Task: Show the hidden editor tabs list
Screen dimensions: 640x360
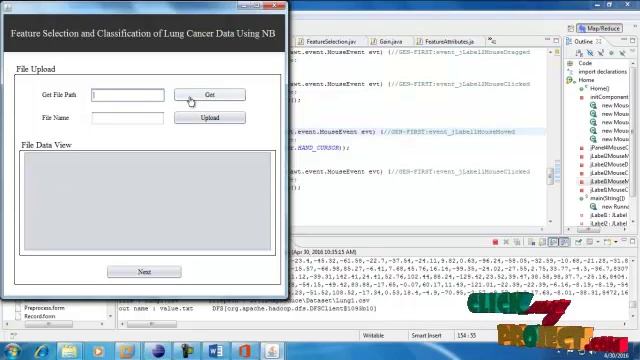Action: point(492,41)
